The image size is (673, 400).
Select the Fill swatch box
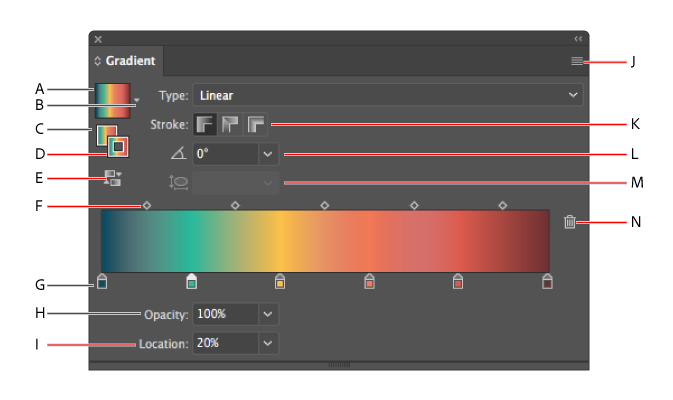(105, 134)
